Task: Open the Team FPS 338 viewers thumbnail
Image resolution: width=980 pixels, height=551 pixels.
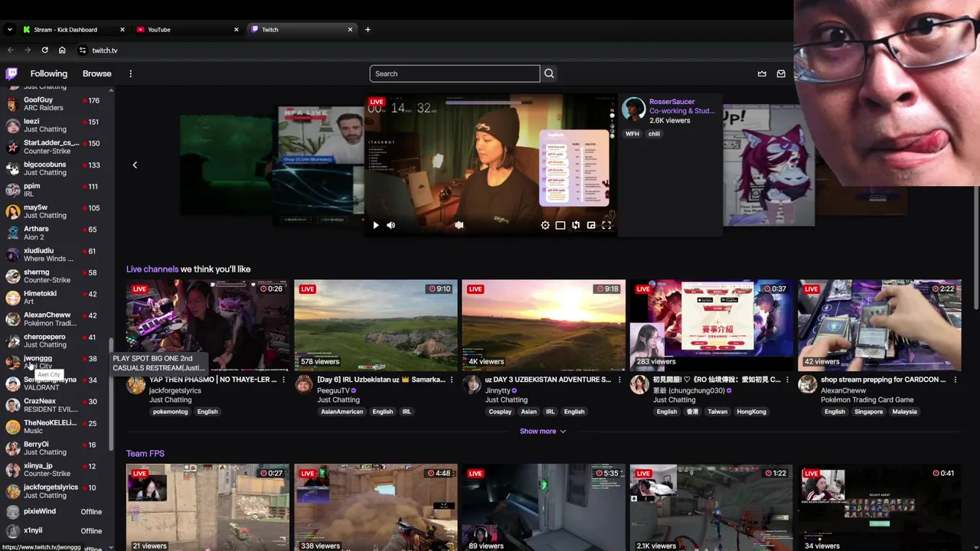Action: pos(376,507)
